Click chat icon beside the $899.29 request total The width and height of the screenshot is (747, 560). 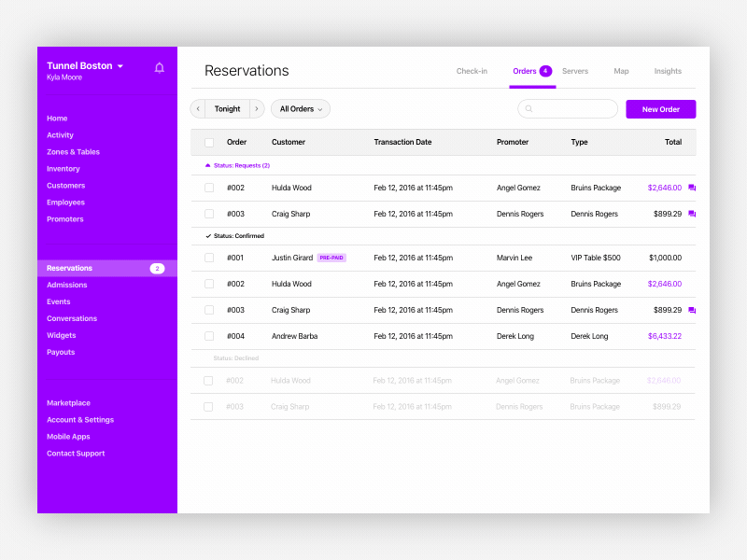point(692,214)
